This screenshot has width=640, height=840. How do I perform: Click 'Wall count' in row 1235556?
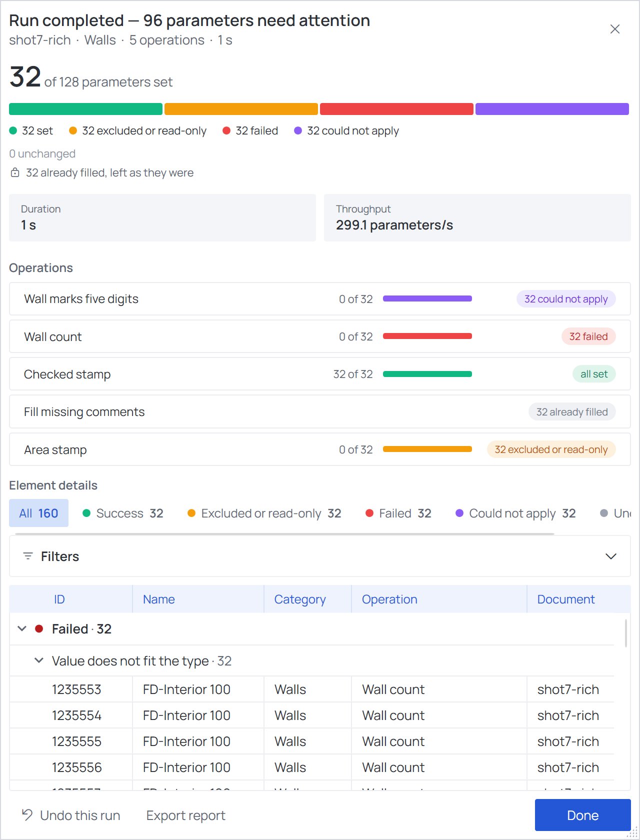click(x=393, y=767)
